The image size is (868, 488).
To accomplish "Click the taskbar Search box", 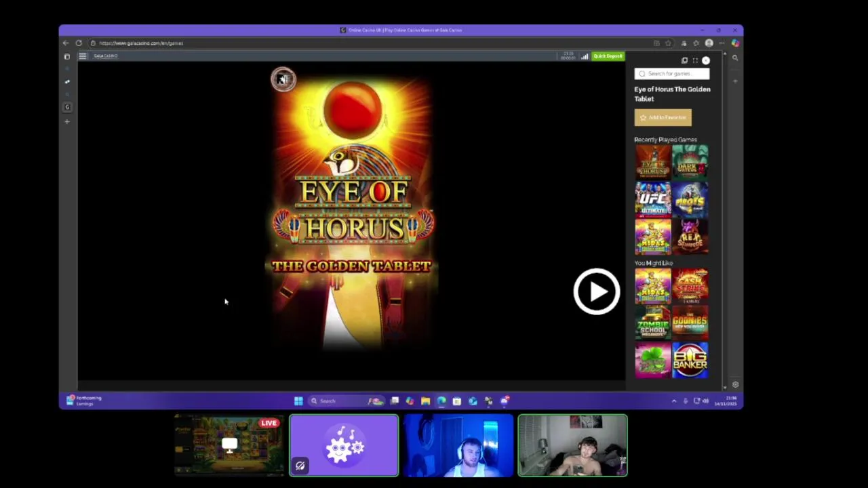I will click(346, 401).
